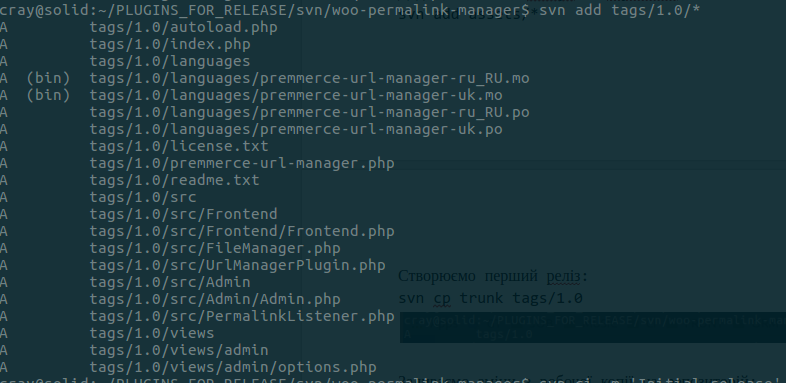This screenshot has width=786, height=383.
Task: Click tags/1.0/premmerce-url-manager.php entry
Action: click(x=242, y=163)
